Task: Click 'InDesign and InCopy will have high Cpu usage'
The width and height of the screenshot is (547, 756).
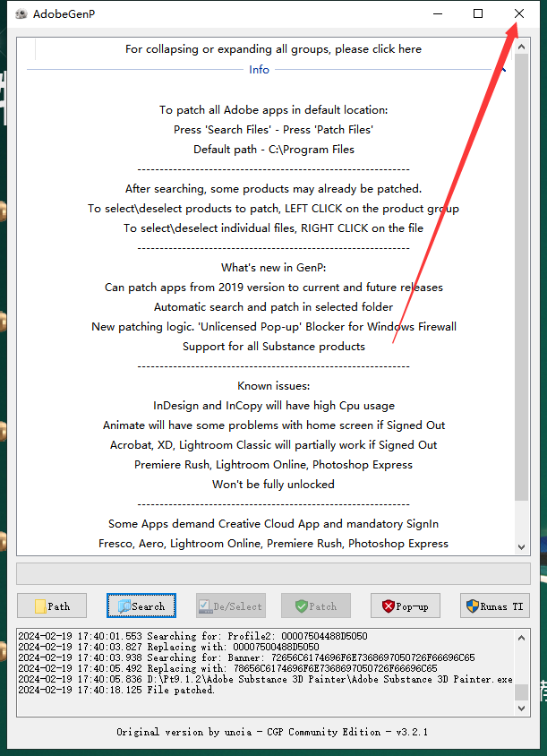Action: [274, 406]
